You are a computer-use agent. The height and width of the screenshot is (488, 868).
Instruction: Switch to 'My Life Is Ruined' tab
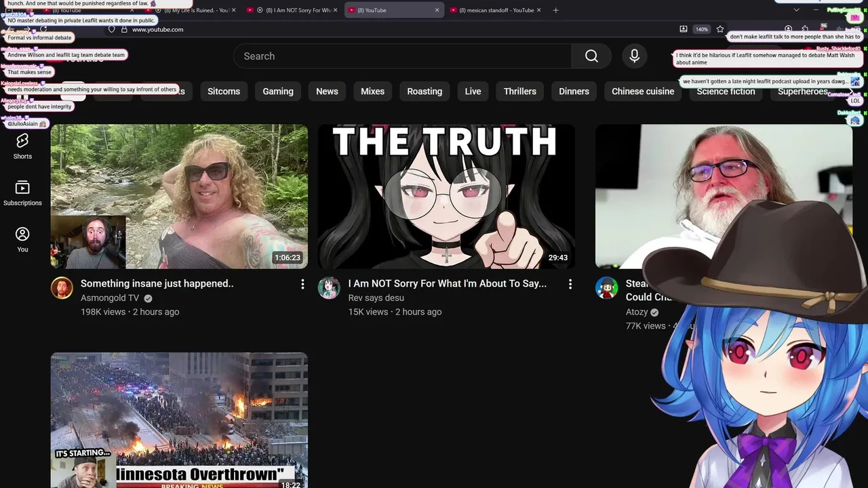(x=191, y=10)
